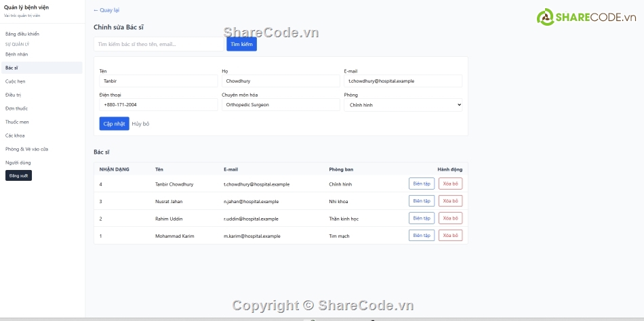Click the NHẬN DẠNG column header
The image size is (644, 321).
(x=114, y=169)
